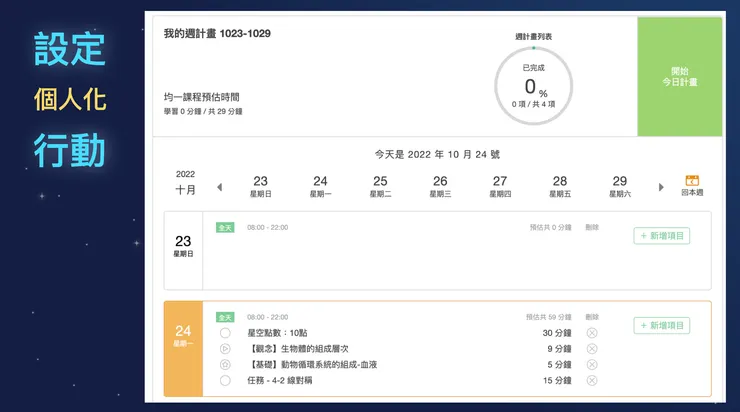Open the video icon for 生物體的組成層次
Viewport: 740px width, 412px height.
pyautogui.click(x=225, y=349)
